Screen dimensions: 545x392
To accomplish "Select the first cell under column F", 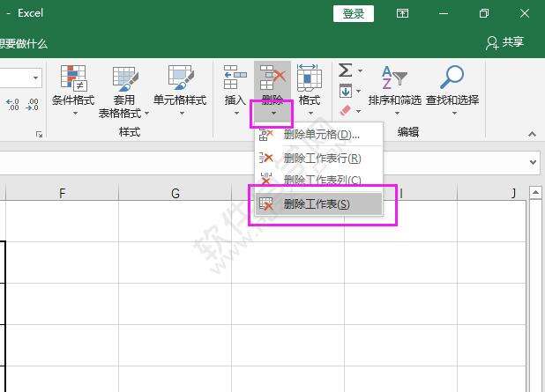I will point(63,221).
